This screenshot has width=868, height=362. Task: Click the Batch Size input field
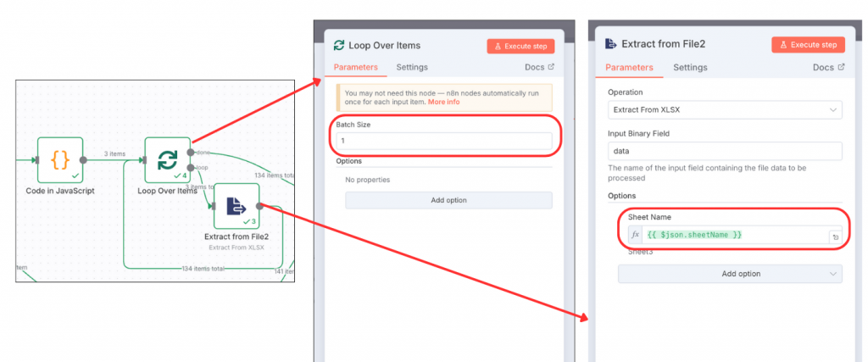pos(444,141)
